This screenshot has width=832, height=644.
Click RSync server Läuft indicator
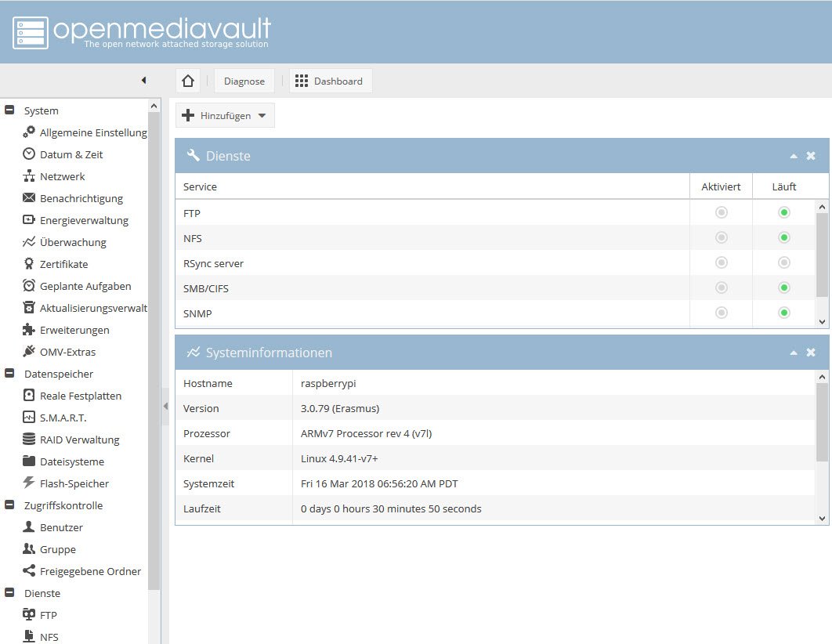[783, 262]
